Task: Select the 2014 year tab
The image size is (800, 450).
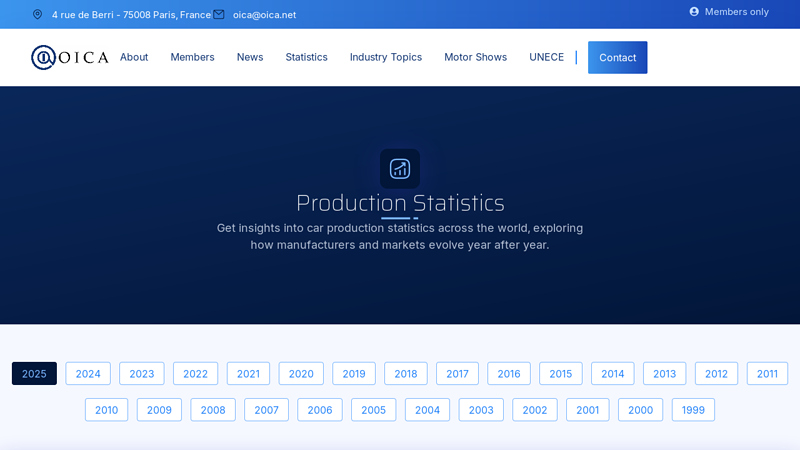Action: click(613, 373)
